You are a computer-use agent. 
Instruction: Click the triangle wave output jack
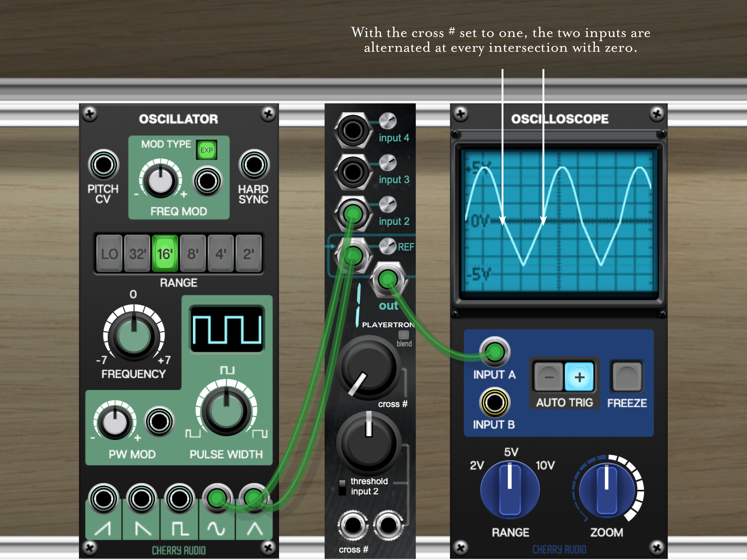(254, 498)
